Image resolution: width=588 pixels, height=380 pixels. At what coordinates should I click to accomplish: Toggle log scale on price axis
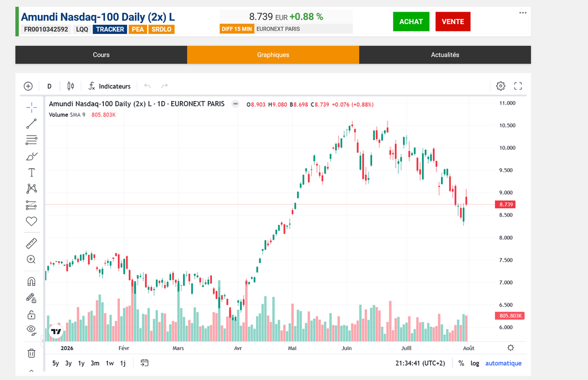tap(475, 363)
